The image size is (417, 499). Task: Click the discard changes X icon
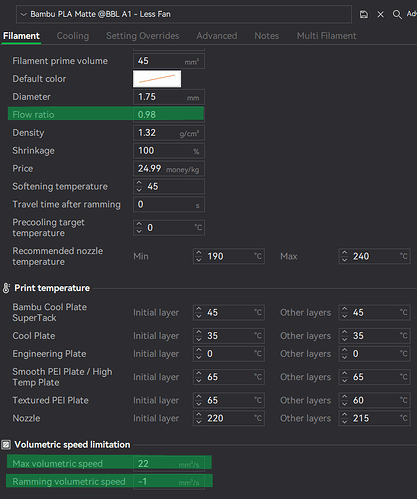pos(380,14)
